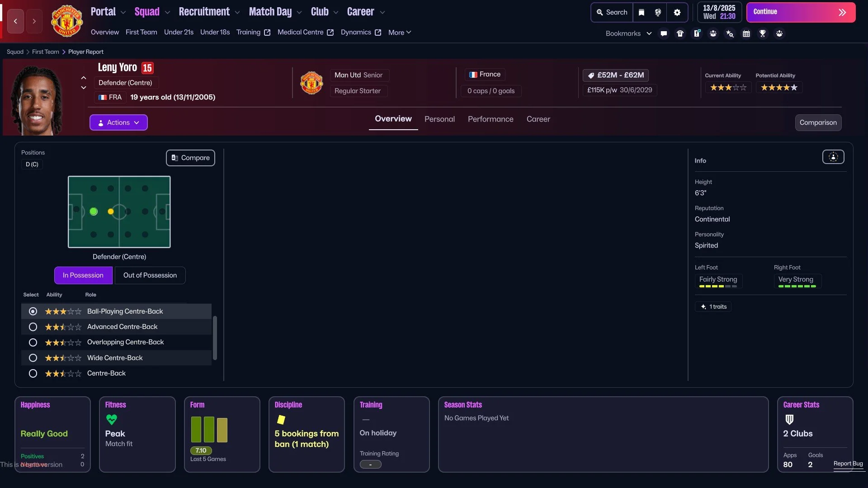This screenshot has width=868, height=488.
Task: Go forward with the right arrow button
Action: pyautogui.click(x=34, y=21)
